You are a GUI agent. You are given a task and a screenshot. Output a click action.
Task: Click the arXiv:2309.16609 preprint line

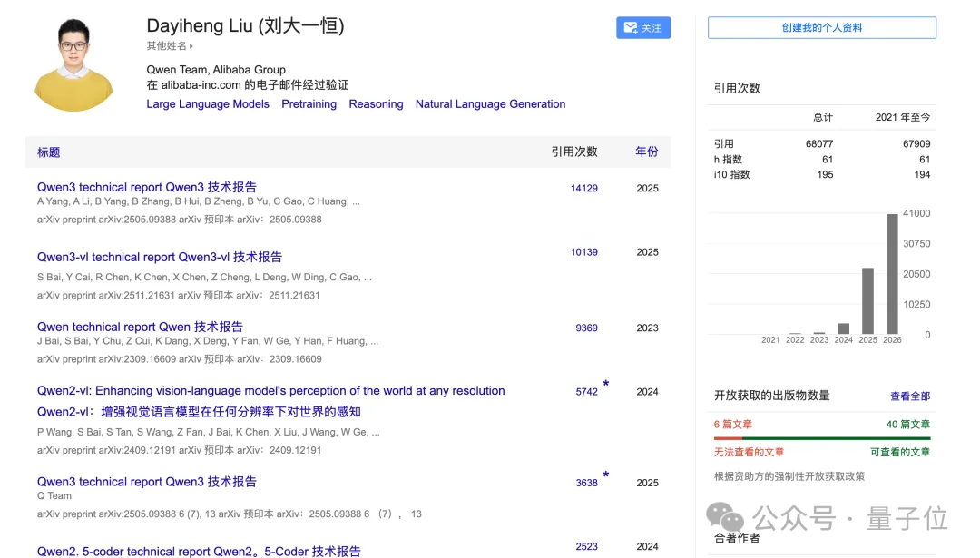[x=180, y=359]
